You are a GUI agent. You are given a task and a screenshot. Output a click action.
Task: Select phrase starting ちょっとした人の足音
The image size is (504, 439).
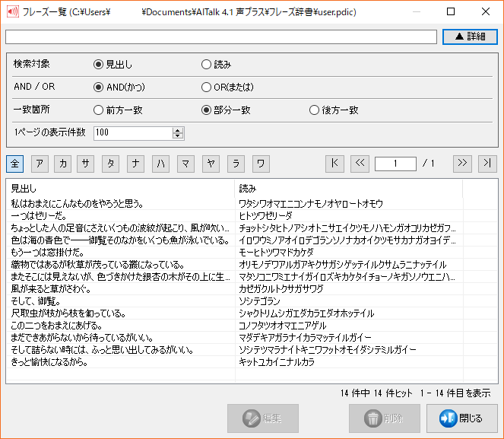(x=121, y=228)
